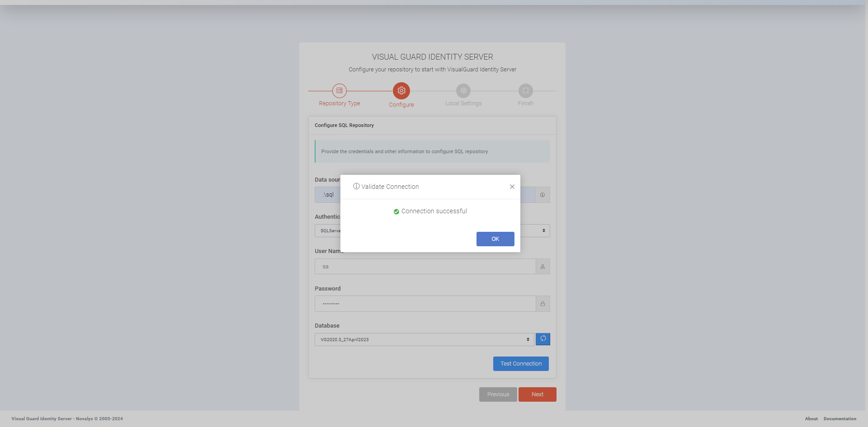Switch to the Repository Type step
The image size is (868, 427).
339,103
